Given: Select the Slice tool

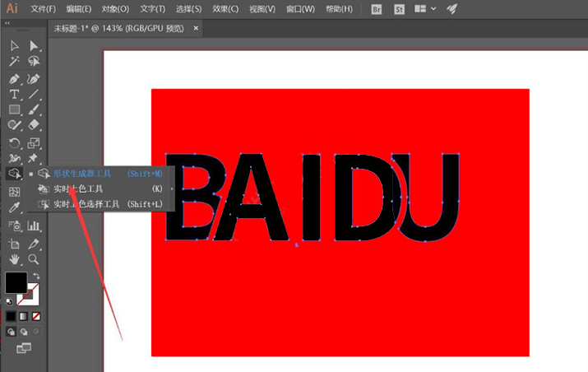Looking at the screenshot, I should (x=34, y=244).
